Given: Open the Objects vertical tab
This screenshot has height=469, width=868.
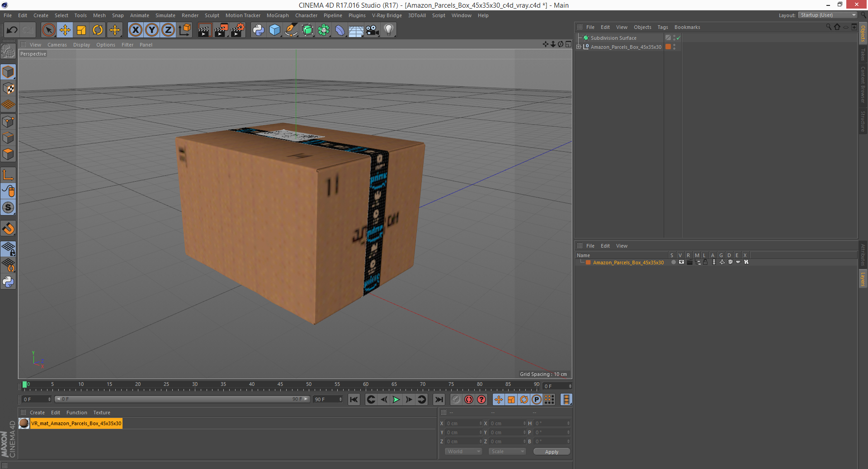Looking at the screenshot, I should 863,34.
